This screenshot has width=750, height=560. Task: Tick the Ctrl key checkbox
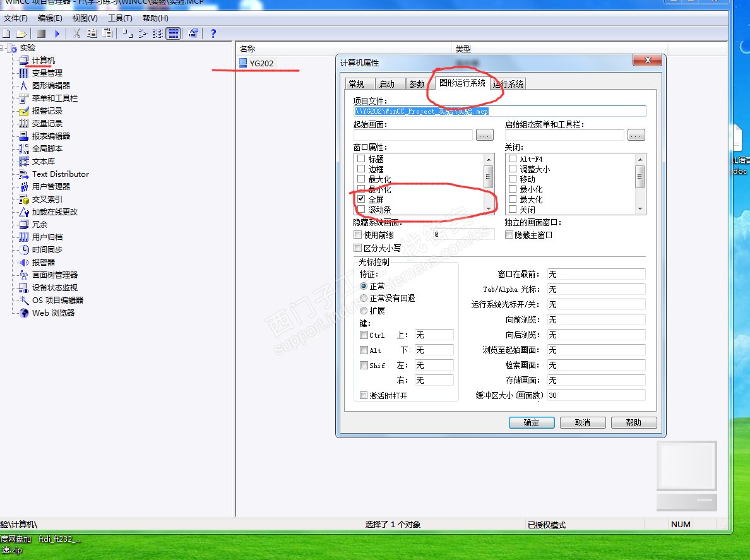click(364, 335)
